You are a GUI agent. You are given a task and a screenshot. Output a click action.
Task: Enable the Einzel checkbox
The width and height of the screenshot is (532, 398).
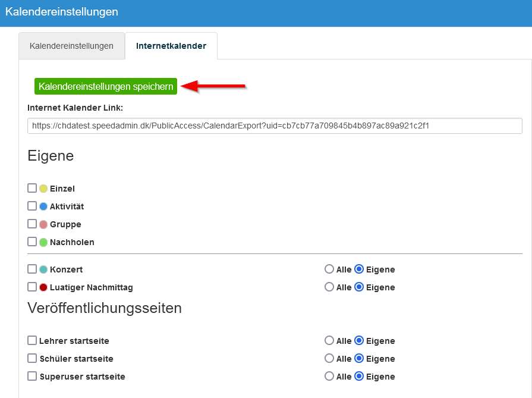(32, 188)
